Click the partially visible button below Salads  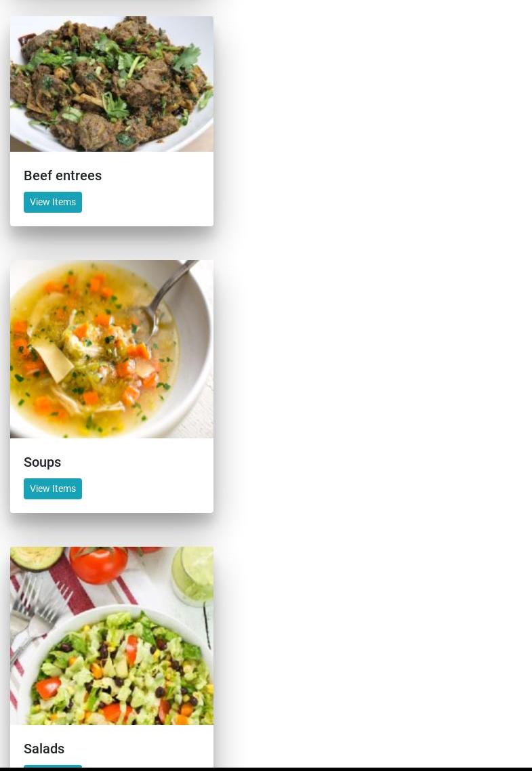(x=53, y=766)
